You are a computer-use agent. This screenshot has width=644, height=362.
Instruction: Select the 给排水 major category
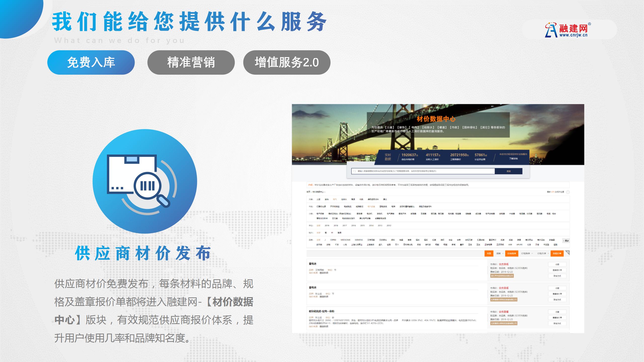(344, 199)
